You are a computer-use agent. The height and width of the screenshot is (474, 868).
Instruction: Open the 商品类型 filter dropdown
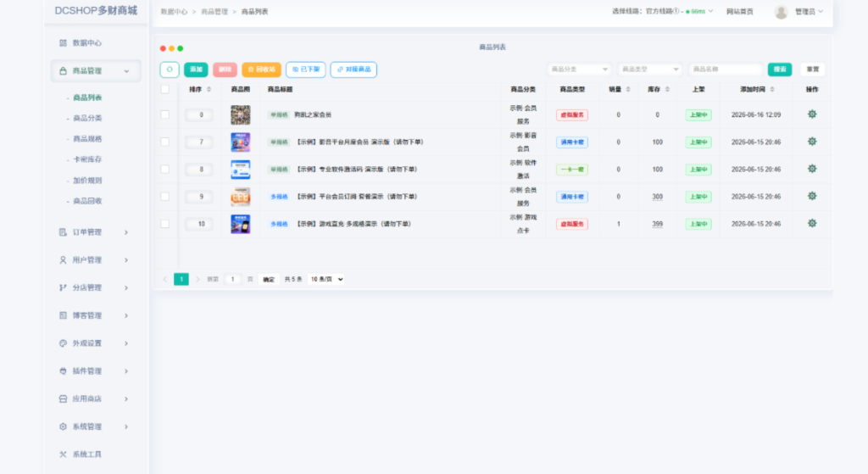(650, 70)
